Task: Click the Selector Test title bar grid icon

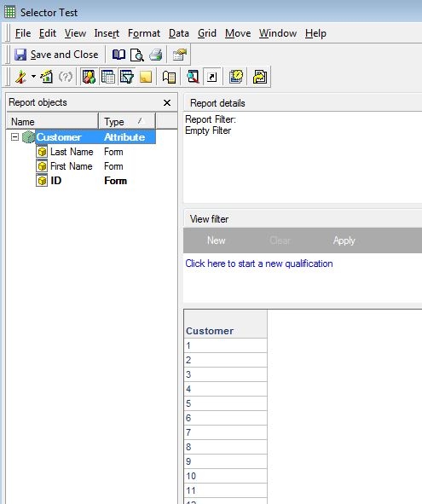Action: point(9,12)
